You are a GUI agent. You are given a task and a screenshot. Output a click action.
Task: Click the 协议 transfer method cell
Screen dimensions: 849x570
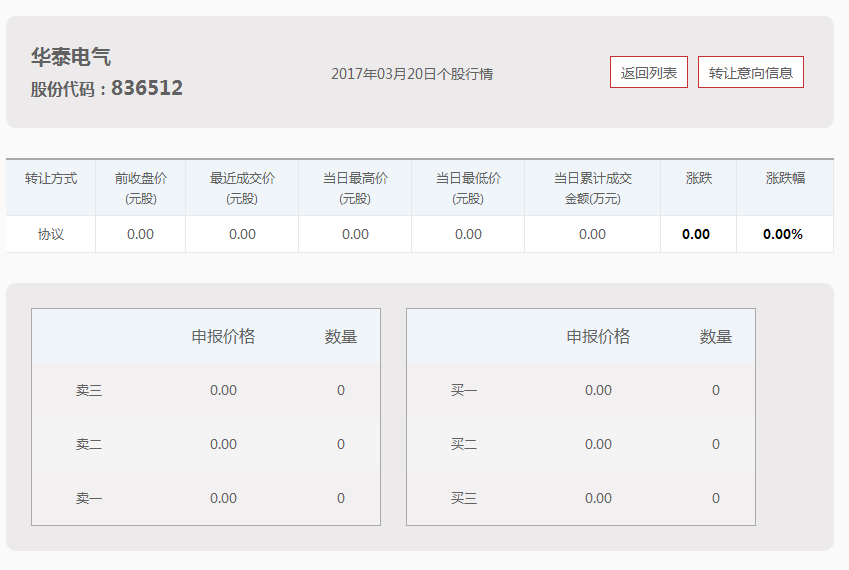pyautogui.click(x=51, y=234)
